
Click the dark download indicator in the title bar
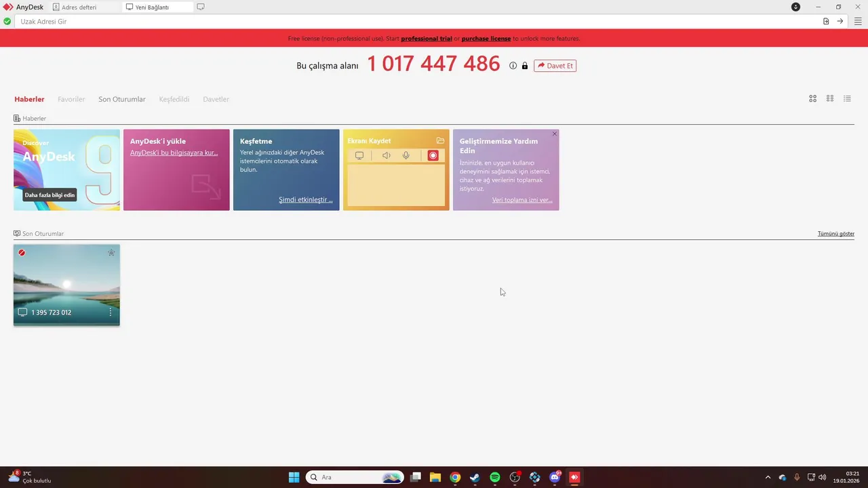796,7
